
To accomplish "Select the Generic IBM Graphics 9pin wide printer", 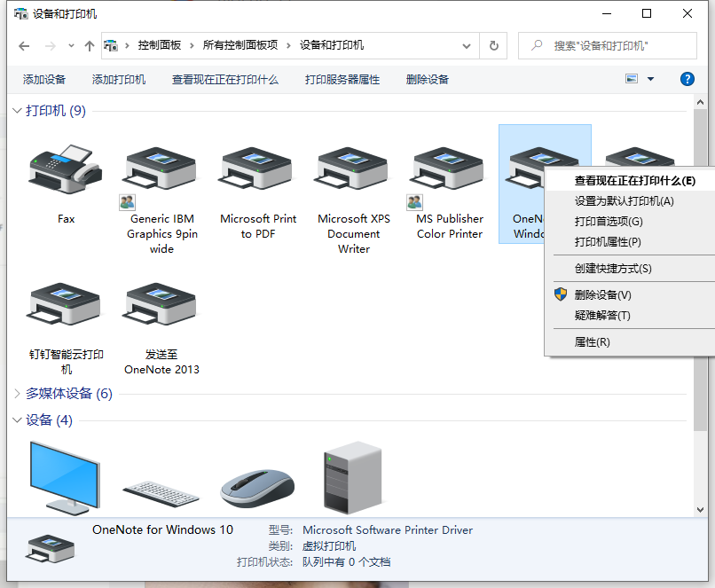I will point(161,169).
